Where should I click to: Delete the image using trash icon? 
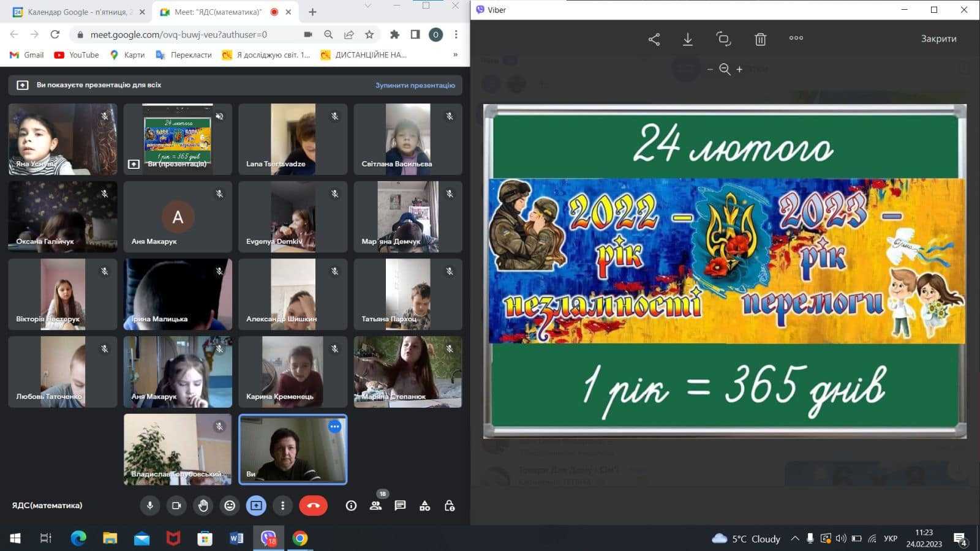tap(760, 39)
